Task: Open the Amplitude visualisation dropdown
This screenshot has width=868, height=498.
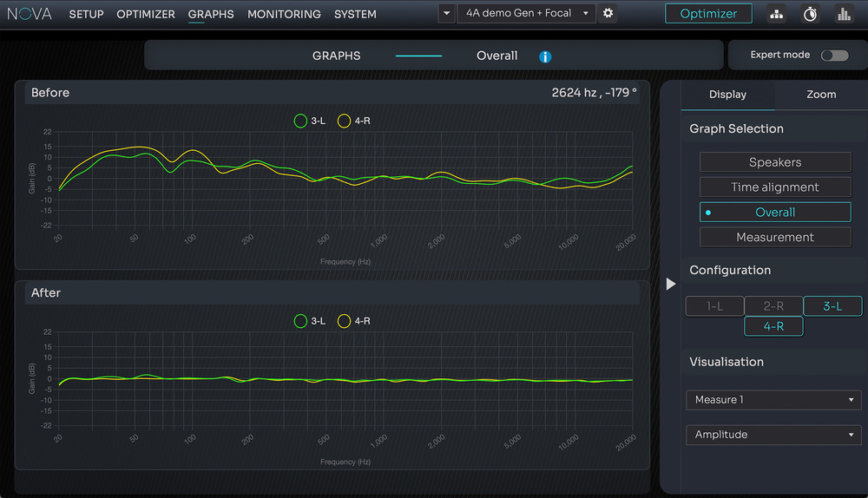Action: pos(773,435)
